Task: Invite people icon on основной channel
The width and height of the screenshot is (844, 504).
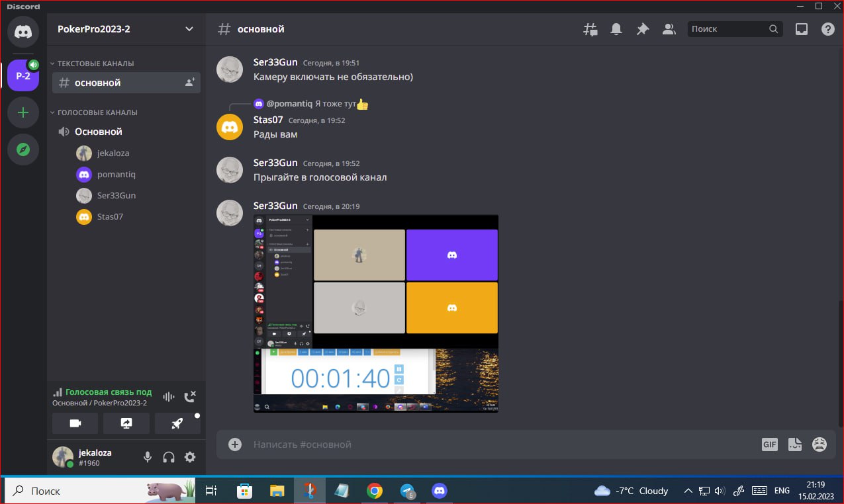Action: click(190, 83)
